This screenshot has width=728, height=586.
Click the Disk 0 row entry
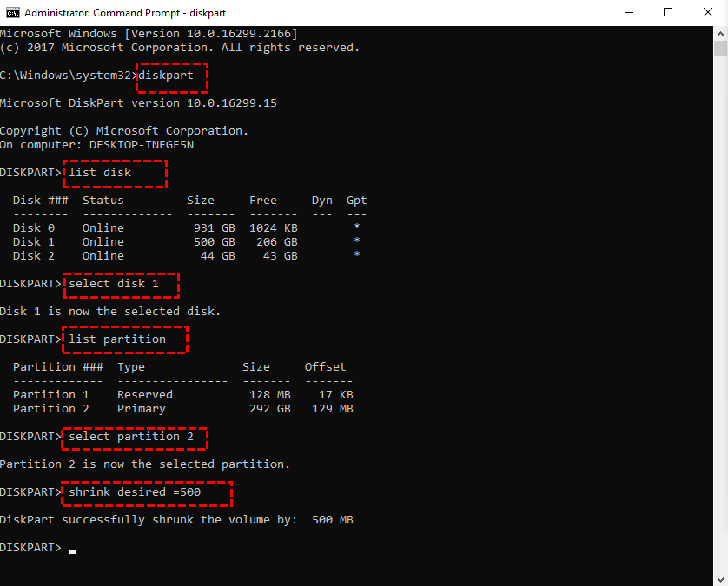click(87, 227)
